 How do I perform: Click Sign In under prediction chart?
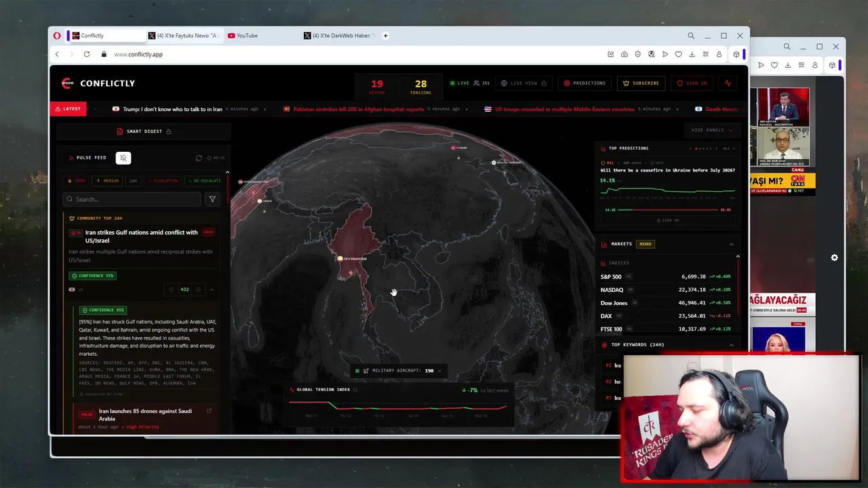coord(667,220)
